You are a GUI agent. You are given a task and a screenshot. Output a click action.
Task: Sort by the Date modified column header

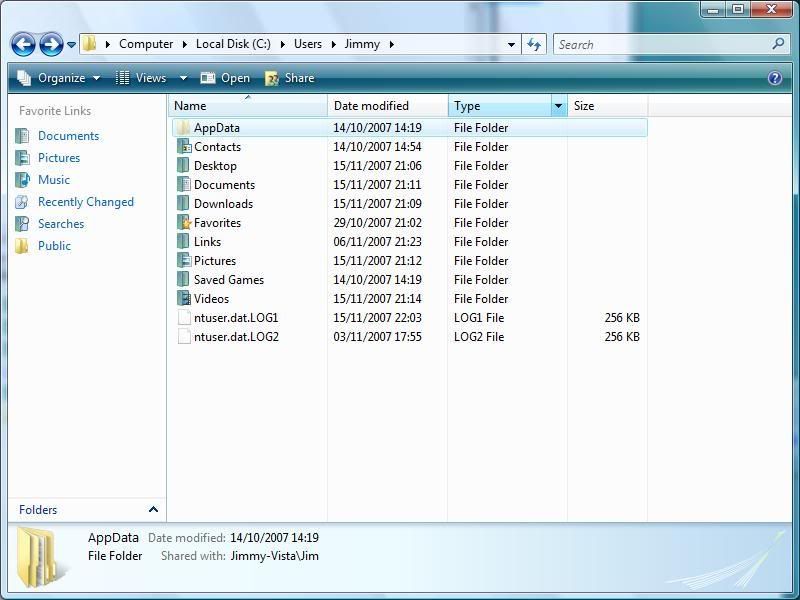(388, 106)
